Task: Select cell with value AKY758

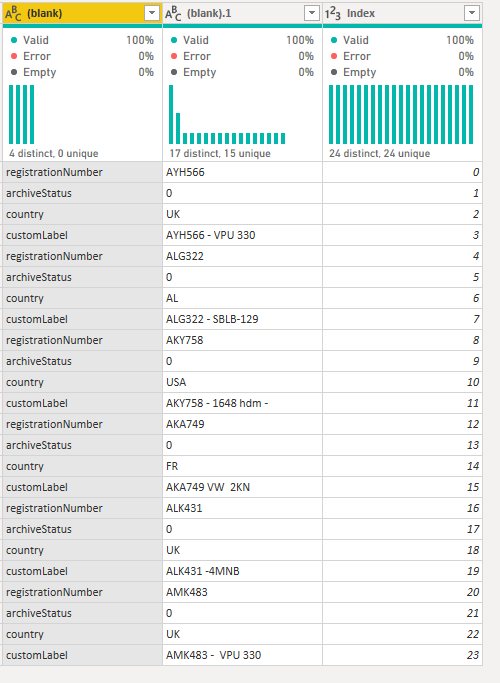Action: pos(242,340)
